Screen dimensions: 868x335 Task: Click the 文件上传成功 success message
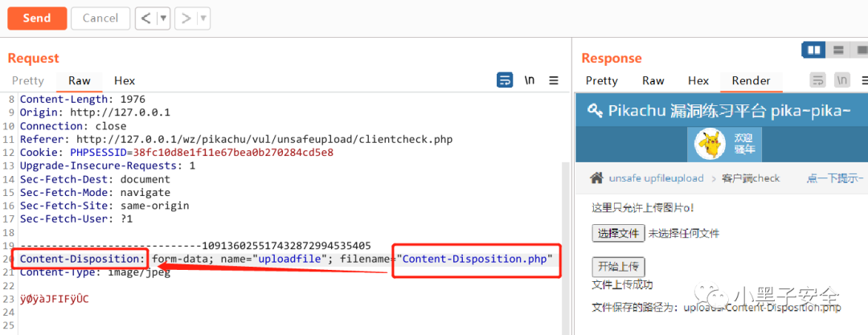(622, 284)
